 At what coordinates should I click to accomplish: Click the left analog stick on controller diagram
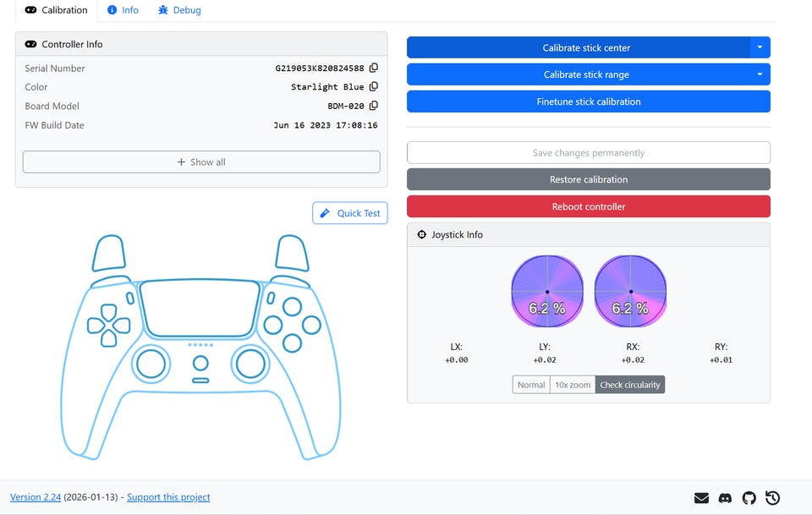coord(151,364)
